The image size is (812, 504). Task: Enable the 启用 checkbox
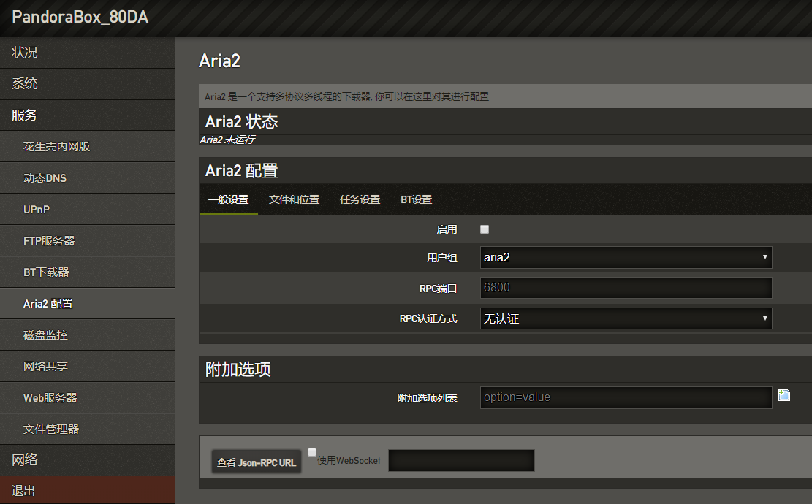[485, 229]
